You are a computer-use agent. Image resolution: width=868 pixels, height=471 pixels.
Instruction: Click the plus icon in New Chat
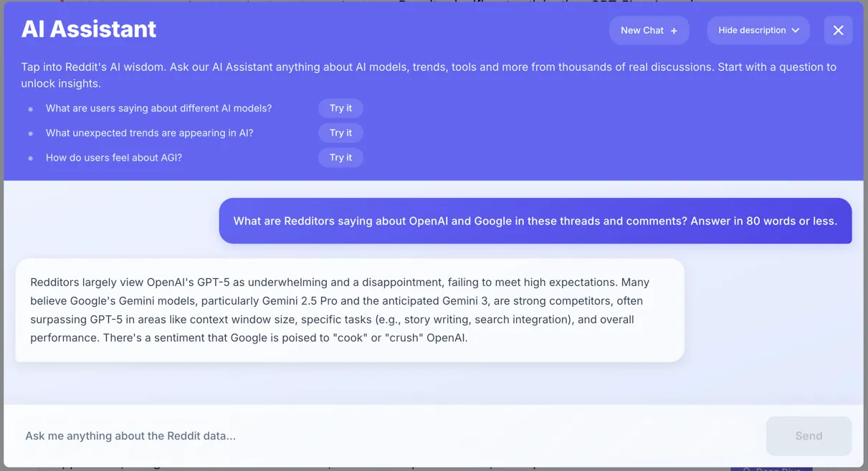tap(674, 31)
